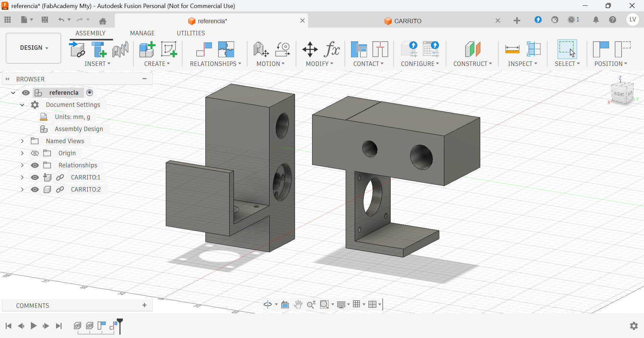Viewport: 644px width, 338px height.
Task: Open the DESIGN workspace dropdown
Action: click(x=34, y=48)
